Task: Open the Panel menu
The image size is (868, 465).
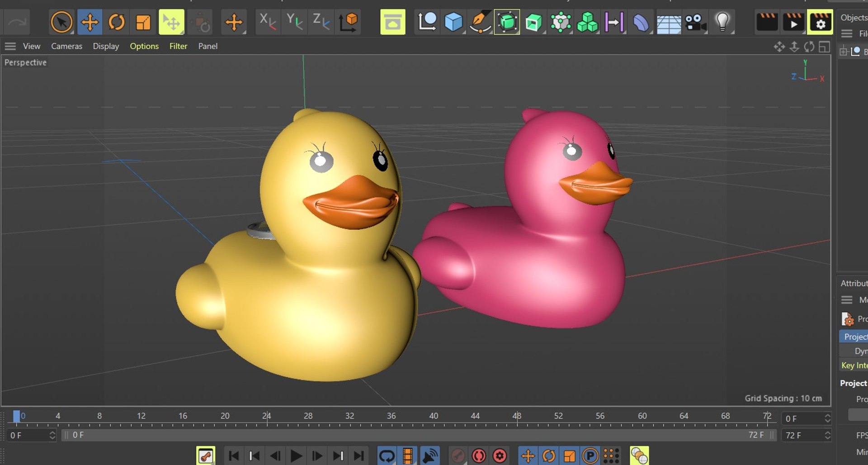Action: coord(208,46)
